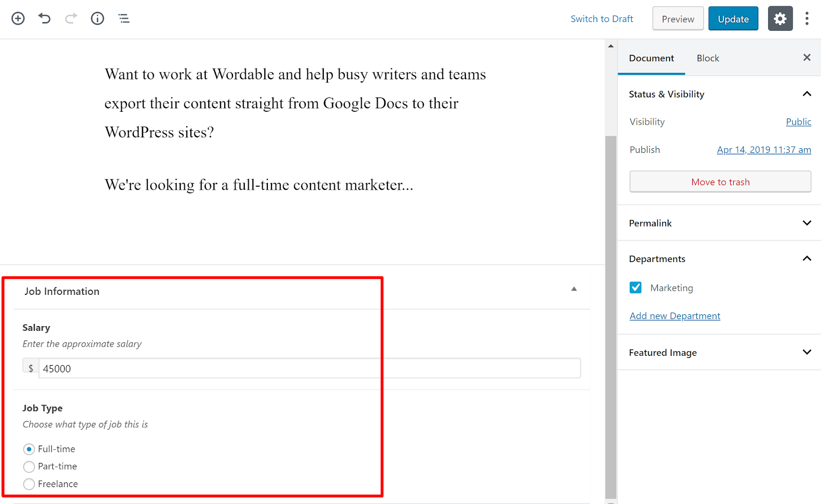Redo the last change
This screenshot has height=504, width=821.
point(71,18)
